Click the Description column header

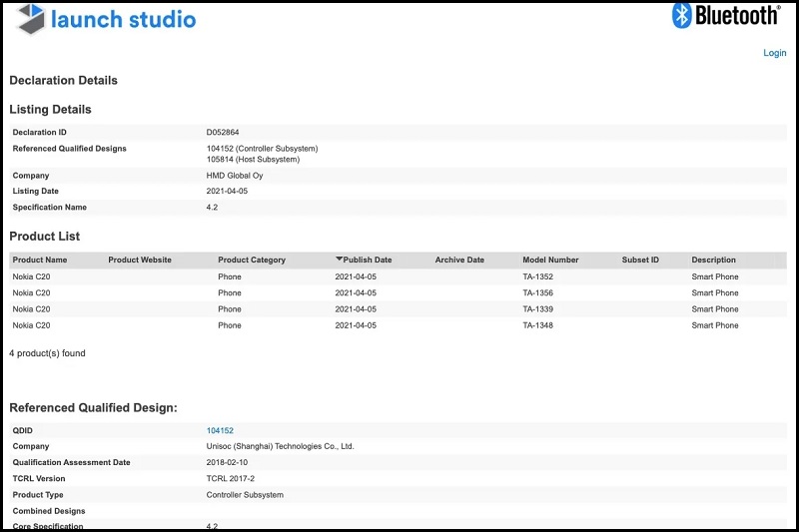[713, 260]
